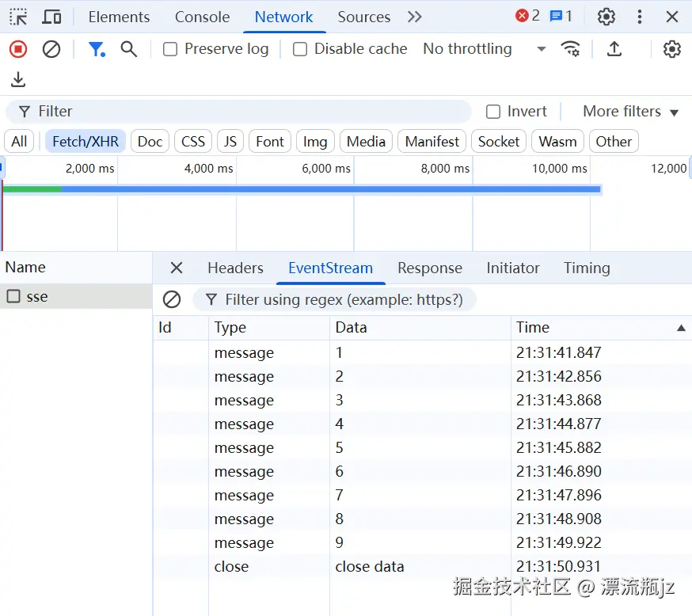
Task: Click the import HAR upload icon
Action: [x=614, y=48]
